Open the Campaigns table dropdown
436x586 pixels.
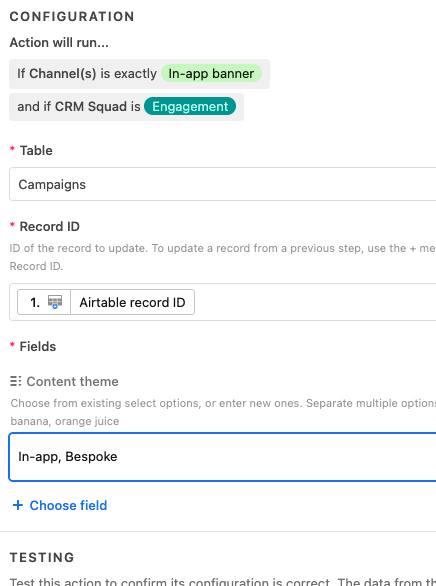(223, 184)
